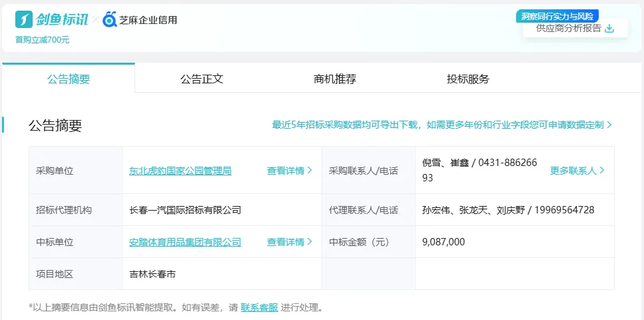Expand 查看详情 for 采购单位 row
Viewport: 644px width, 320px height.
click(289, 171)
